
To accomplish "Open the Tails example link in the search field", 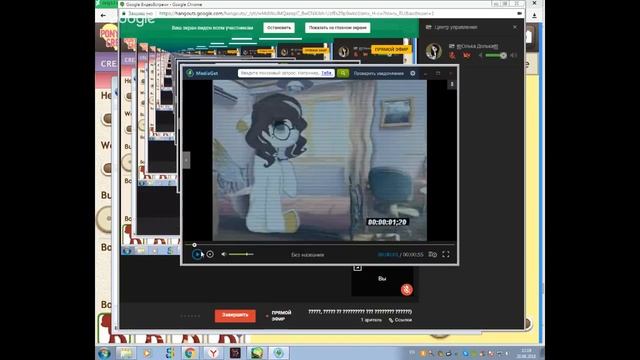I will [x=326, y=73].
